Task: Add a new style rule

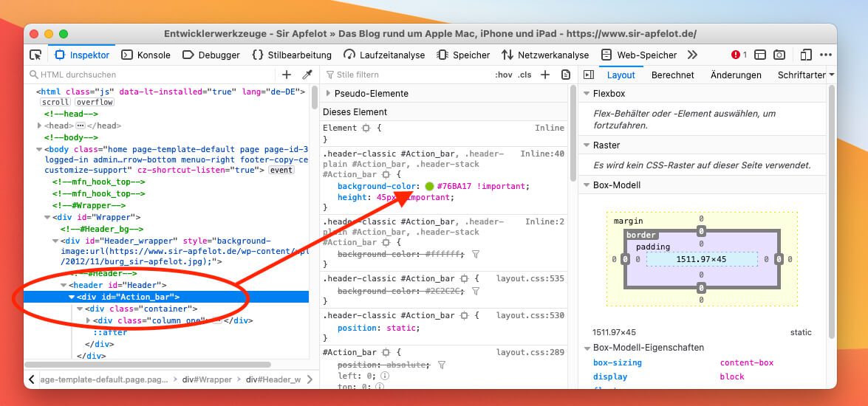Action: tap(545, 75)
